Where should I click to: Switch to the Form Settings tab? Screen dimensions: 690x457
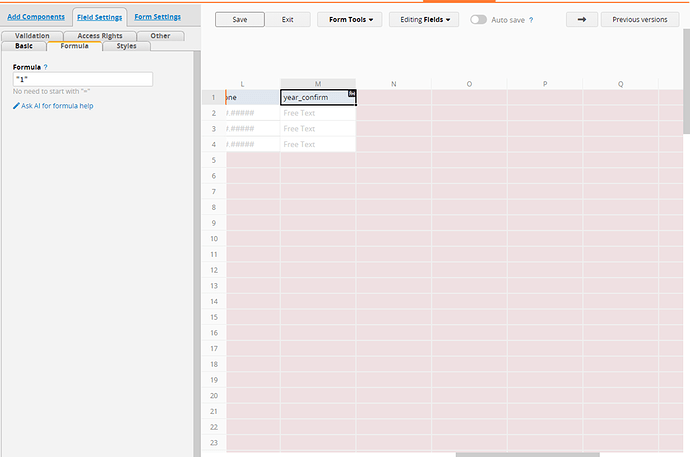[x=158, y=17]
